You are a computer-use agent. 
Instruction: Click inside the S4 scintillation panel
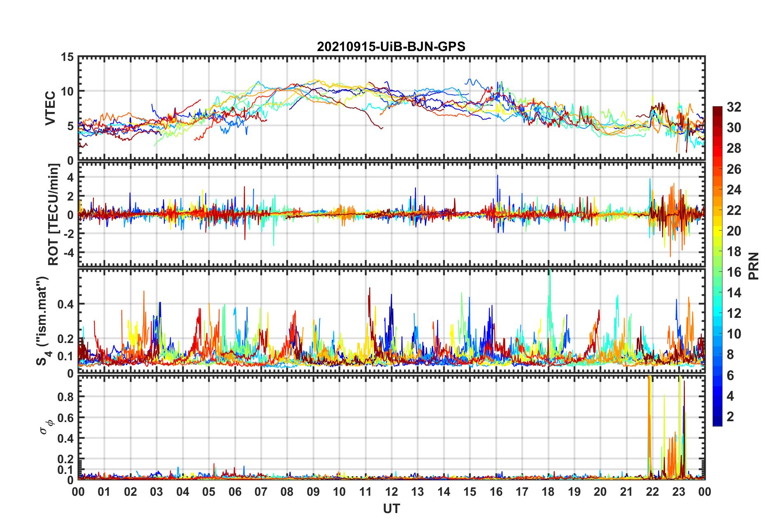pos(391,321)
